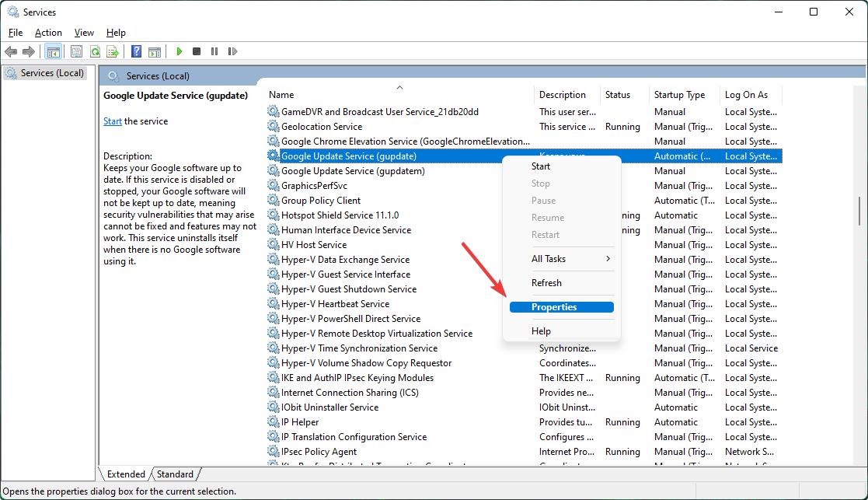Toggle the Show/Hide Action Pane icon
This screenshot has width=868, height=500.
point(155,51)
